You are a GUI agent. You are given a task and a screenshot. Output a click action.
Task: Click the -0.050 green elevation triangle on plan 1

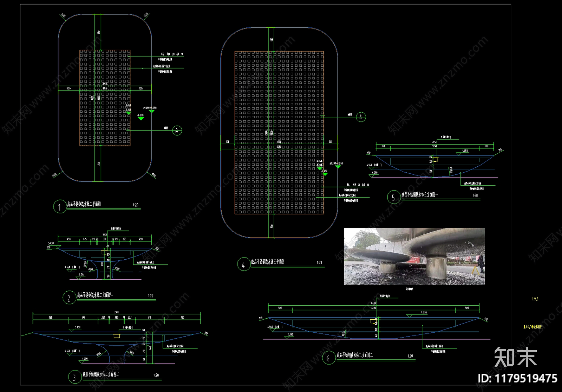tap(141, 119)
